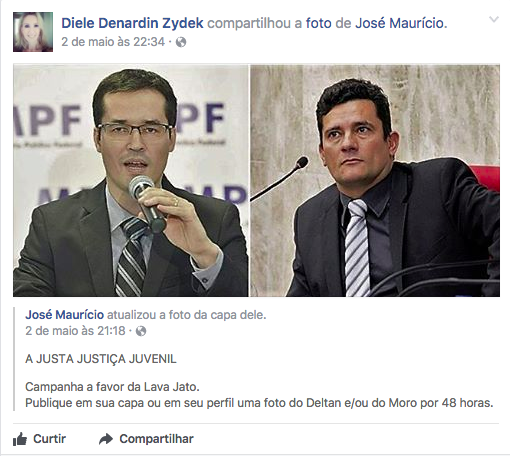The height and width of the screenshot is (456, 510).
Task: Open the Diele Denardin Zydek profile link
Action: [132, 23]
